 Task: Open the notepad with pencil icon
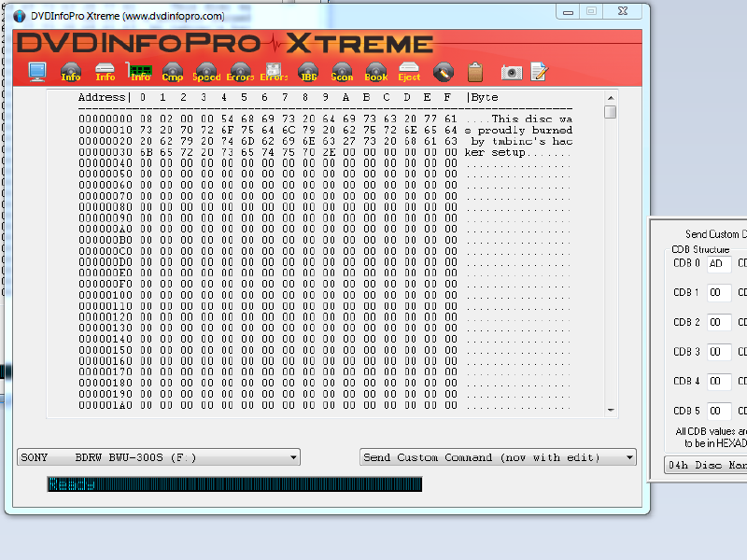[539, 71]
